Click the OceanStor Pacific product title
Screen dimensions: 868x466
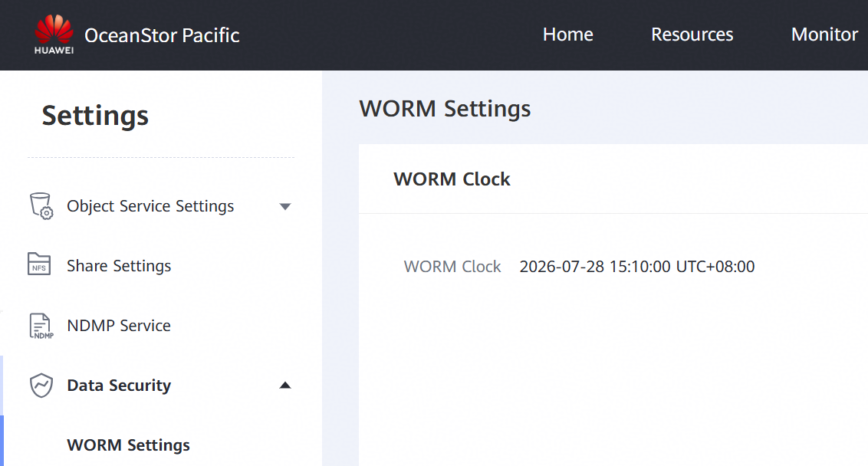click(162, 35)
